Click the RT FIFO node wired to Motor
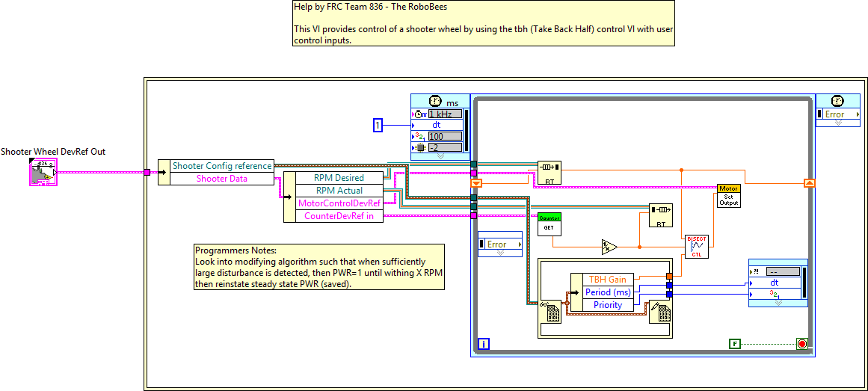868x391 pixels. tap(550, 172)
